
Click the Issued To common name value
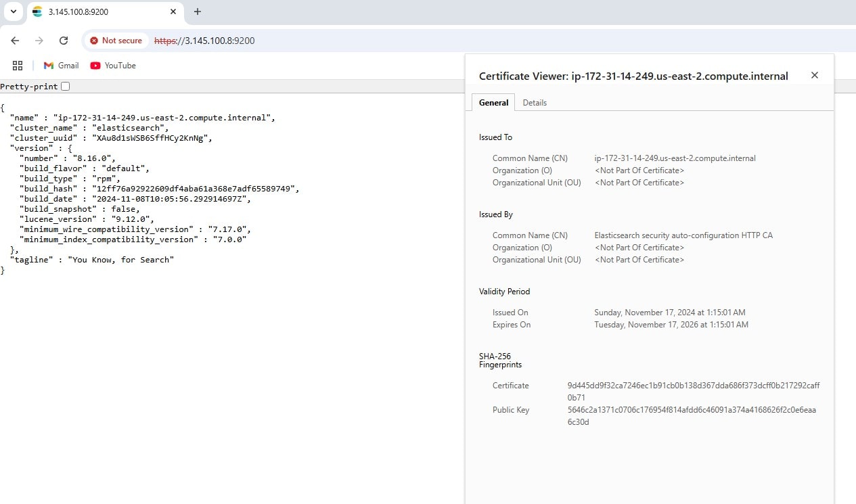[675, 158]
